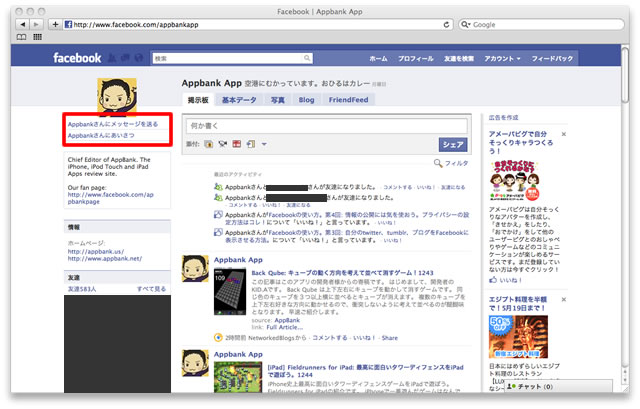Open messages icon in Facebook header
Image resolution: width=640 pixels, height=409 pixels.
pyautogui.click(x=125, y=58)
